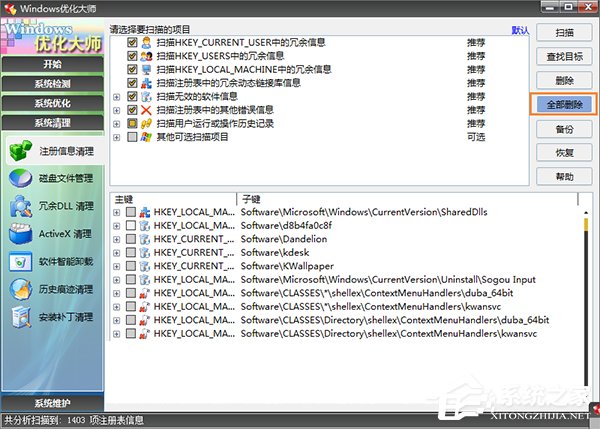
Task: Click icon of SharedDlls result row
Action: point(144,212)
